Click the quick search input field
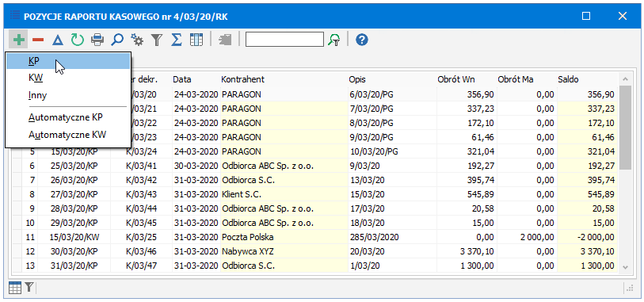This screenshot has height=302, width=644. 284,40
